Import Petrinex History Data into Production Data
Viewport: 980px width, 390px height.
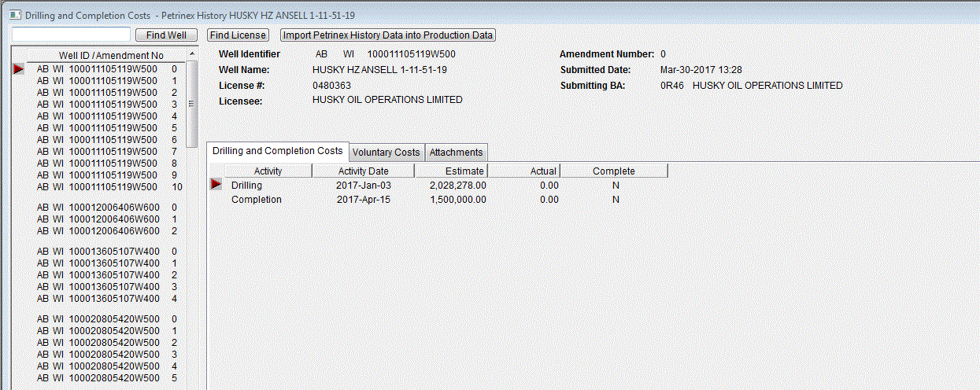(388, 35)
